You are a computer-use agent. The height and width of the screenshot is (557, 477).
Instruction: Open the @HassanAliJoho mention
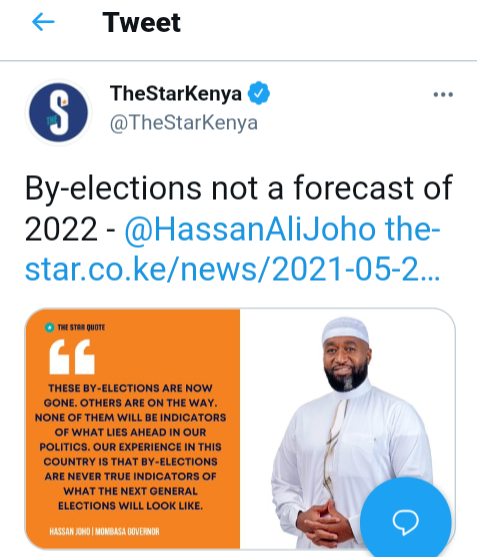coord(250,229)
